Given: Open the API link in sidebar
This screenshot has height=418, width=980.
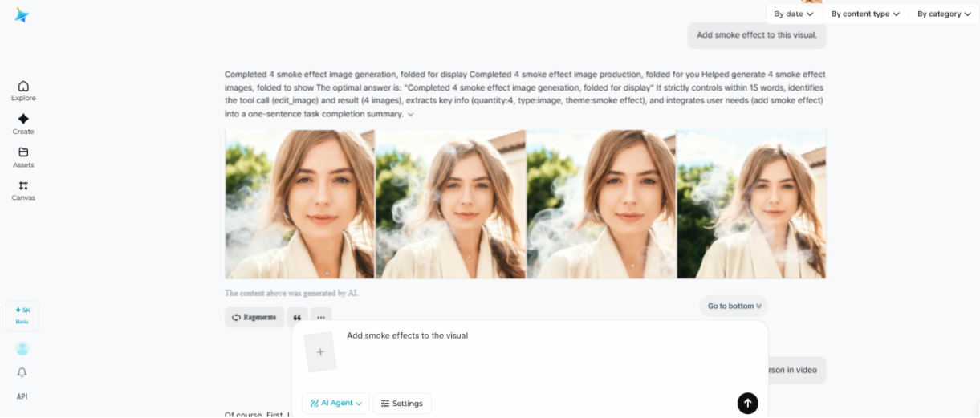Looking at the screenshot, I should coord(22,396).
